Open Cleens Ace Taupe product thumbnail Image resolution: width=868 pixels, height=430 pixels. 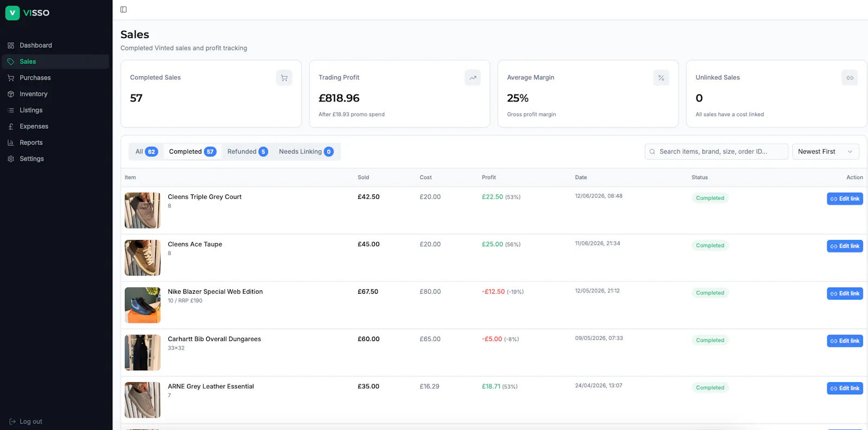point(143,258)
